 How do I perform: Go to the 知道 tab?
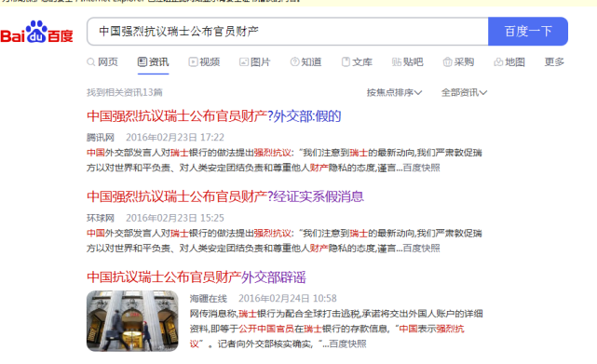(x=305, y=61)
